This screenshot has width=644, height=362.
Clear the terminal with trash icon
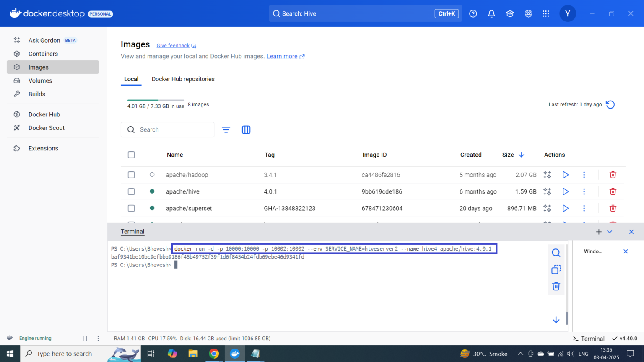[x=556, y=286]
